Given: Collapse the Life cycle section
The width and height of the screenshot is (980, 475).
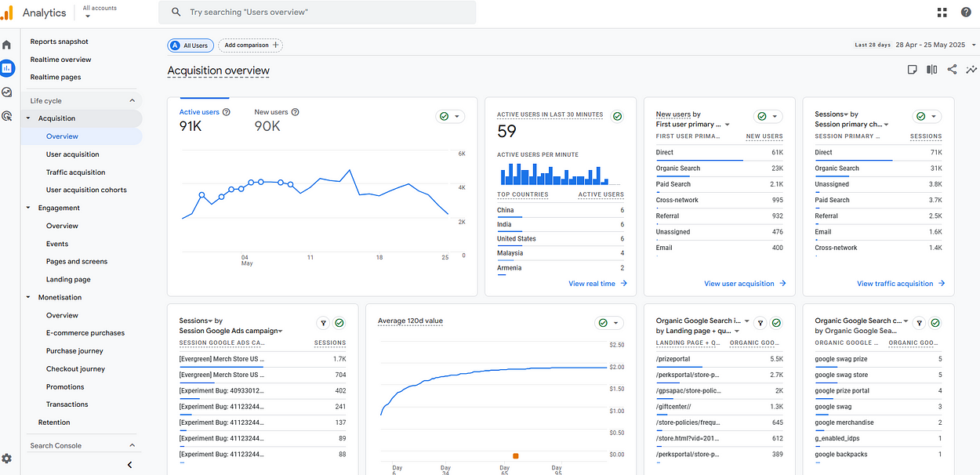Looking at the screenshot, I should tap(132, 100).
